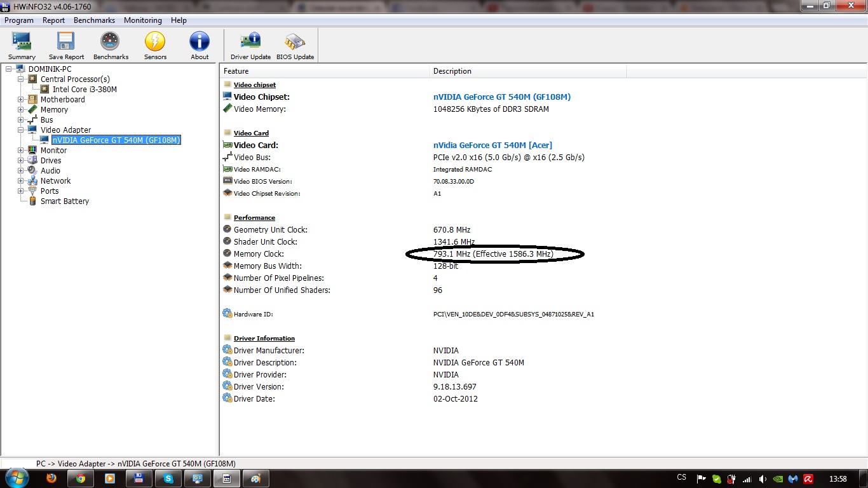Click the Memory stick tree icon
Viewport: 868px width, 488px height.
32,109
